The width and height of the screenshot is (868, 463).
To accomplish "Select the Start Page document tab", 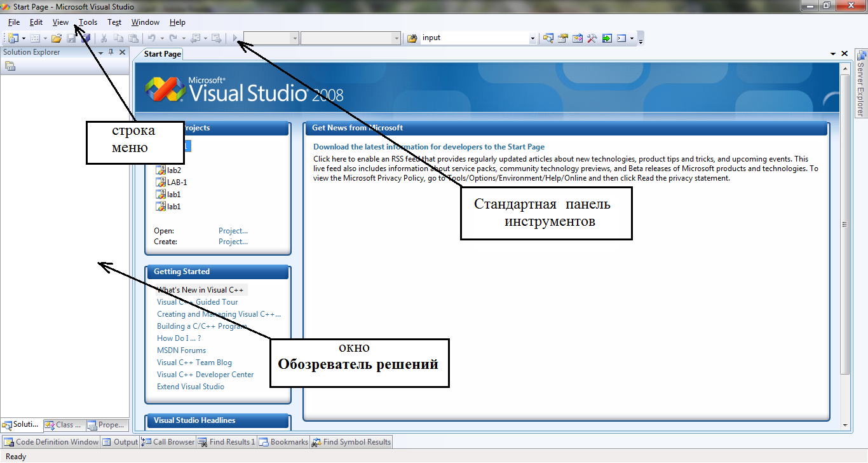I will (163, 54).
